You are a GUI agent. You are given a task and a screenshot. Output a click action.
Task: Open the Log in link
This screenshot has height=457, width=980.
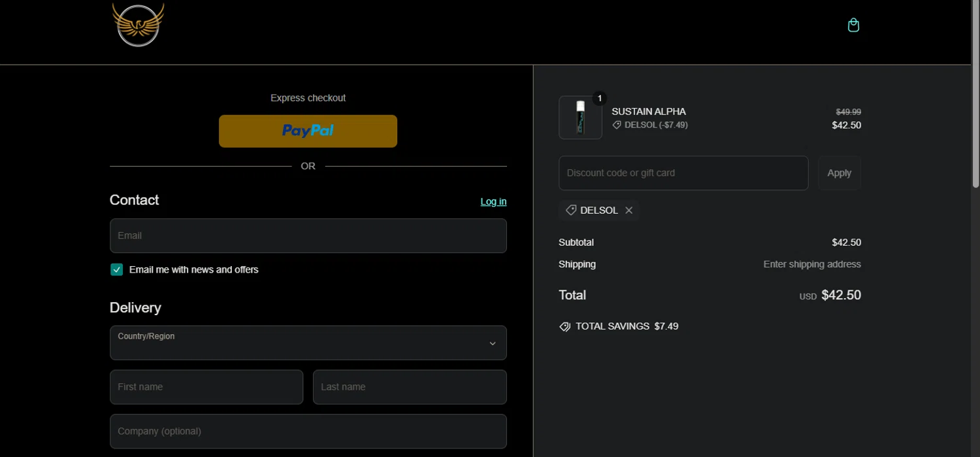pos(493,201)
